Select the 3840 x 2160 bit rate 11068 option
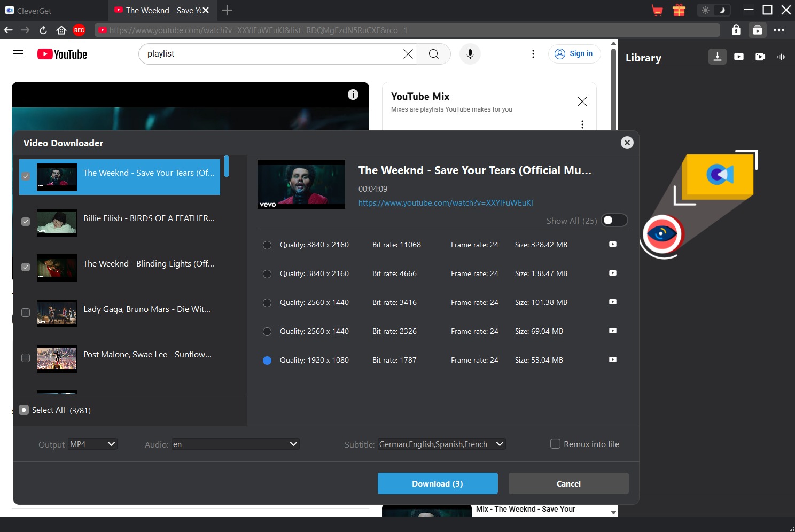This screenshot has height=532, width=795. 267,245
